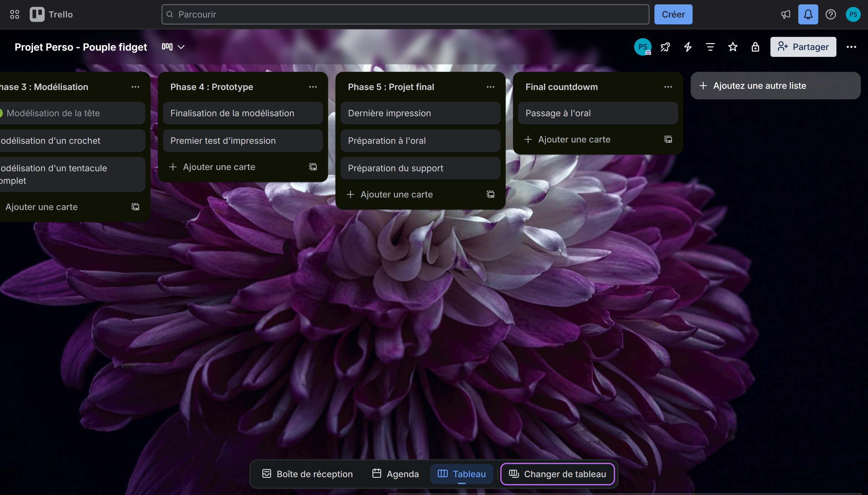Open the Power-Ups rocket icon
This screenshot has height=495, width=868.
(x=665, y=47)
